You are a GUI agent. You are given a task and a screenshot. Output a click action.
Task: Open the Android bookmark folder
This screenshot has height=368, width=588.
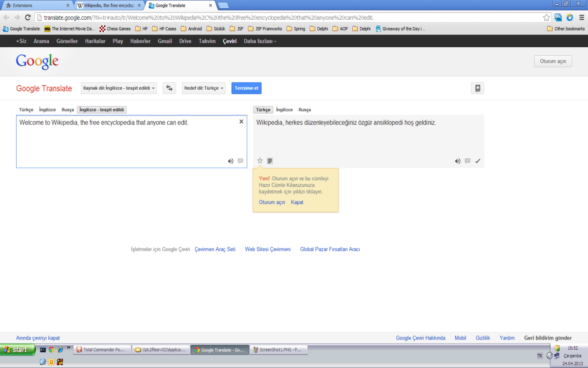point(191,29)
